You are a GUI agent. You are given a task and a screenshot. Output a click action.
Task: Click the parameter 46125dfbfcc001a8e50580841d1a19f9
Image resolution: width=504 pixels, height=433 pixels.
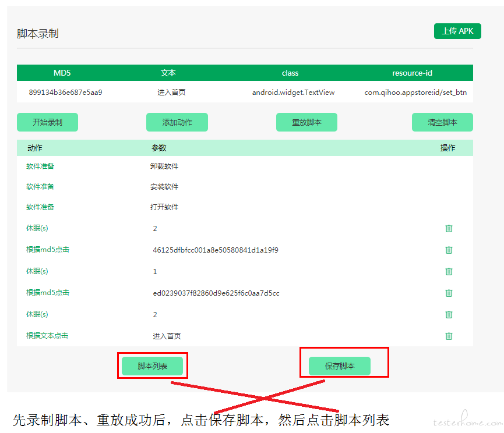coord(216,250)
